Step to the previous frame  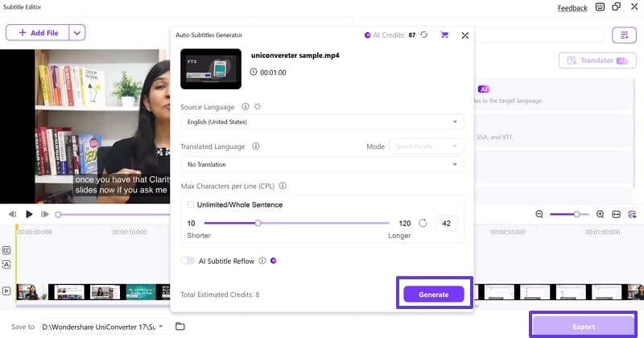[12, 214]
